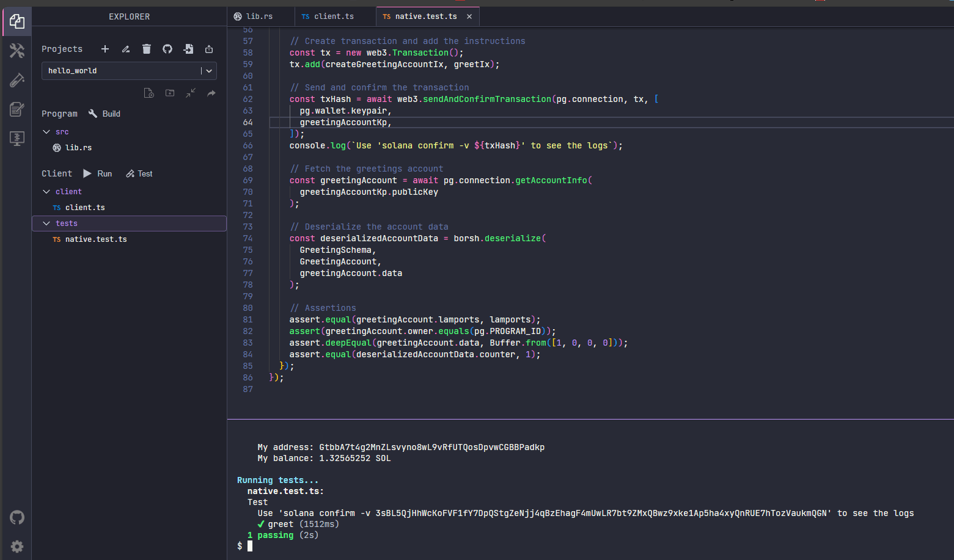
Task: Click the Run client button
Action: tap(98, 173)
